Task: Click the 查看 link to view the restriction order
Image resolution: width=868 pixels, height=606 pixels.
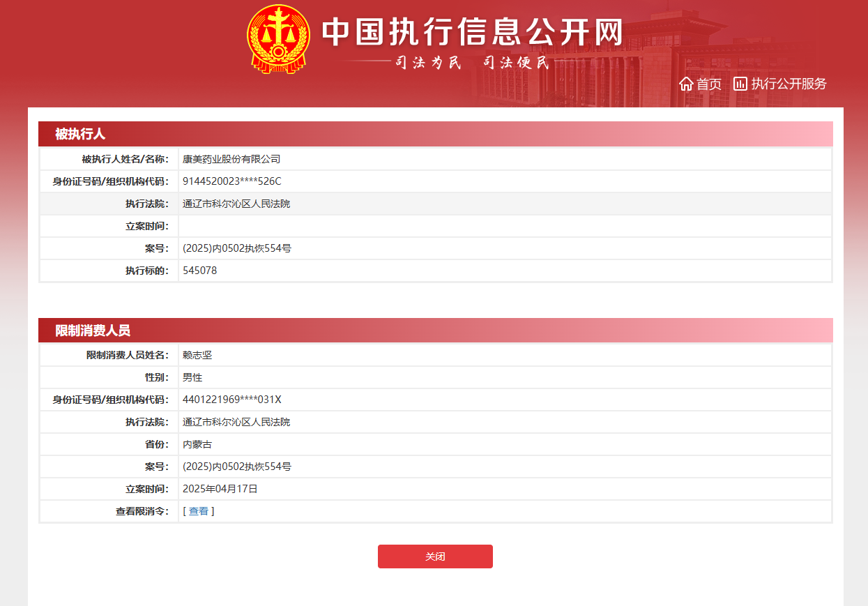Action: pyautogui.click(x=199, y=511)
